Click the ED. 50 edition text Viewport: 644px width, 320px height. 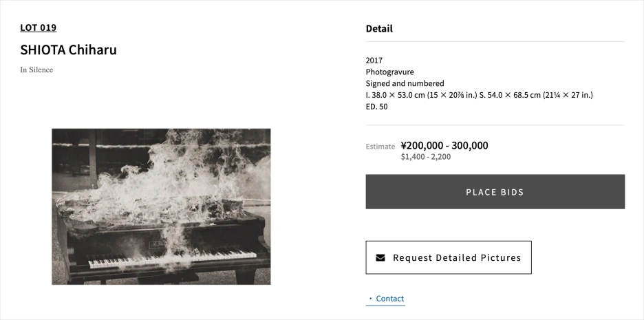(377, 107)
